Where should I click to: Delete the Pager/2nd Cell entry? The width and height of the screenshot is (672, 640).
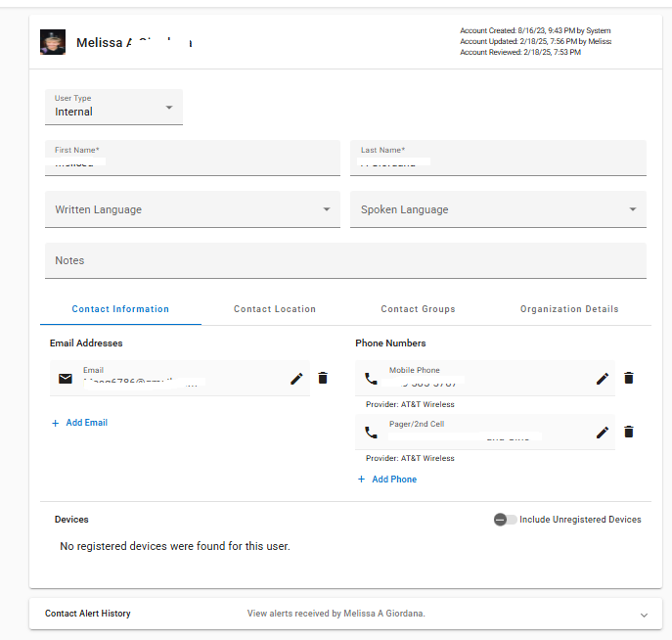(629, 432)
